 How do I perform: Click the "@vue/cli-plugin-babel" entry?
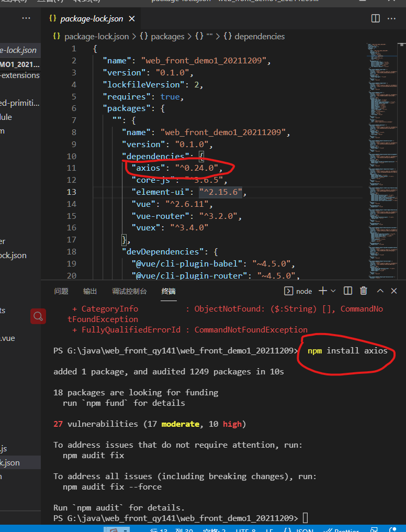coord(213,263)
